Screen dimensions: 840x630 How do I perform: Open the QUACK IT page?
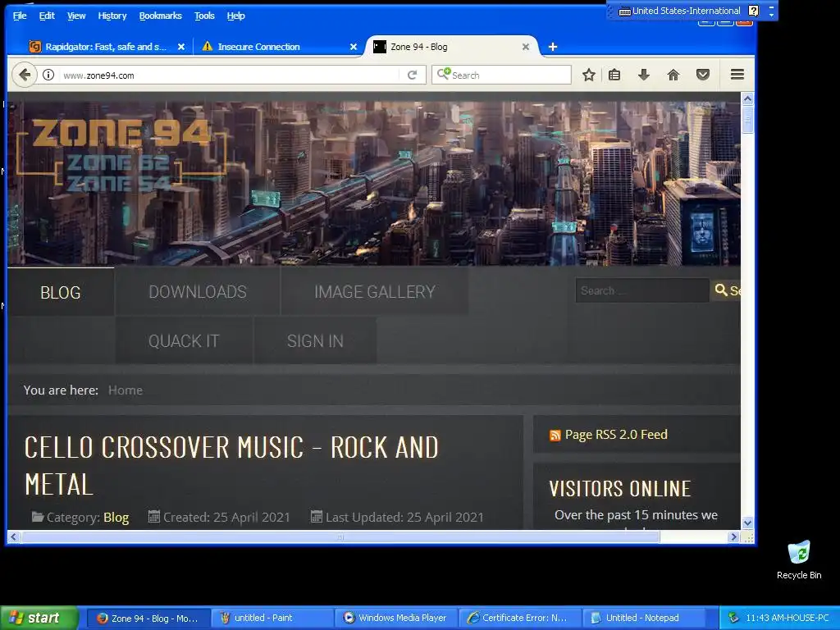pos(184,340)
